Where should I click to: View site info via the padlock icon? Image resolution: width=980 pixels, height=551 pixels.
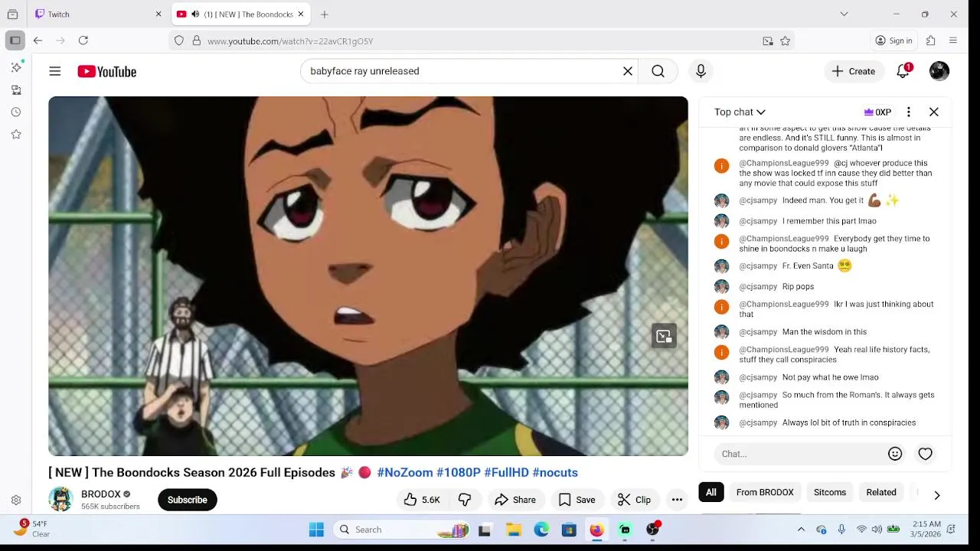197,41
